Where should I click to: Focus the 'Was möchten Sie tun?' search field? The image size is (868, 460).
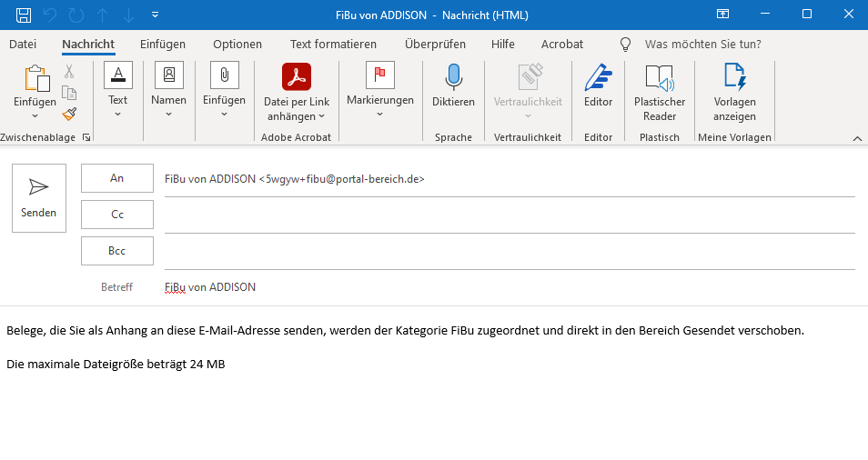[x=703, y=45]
